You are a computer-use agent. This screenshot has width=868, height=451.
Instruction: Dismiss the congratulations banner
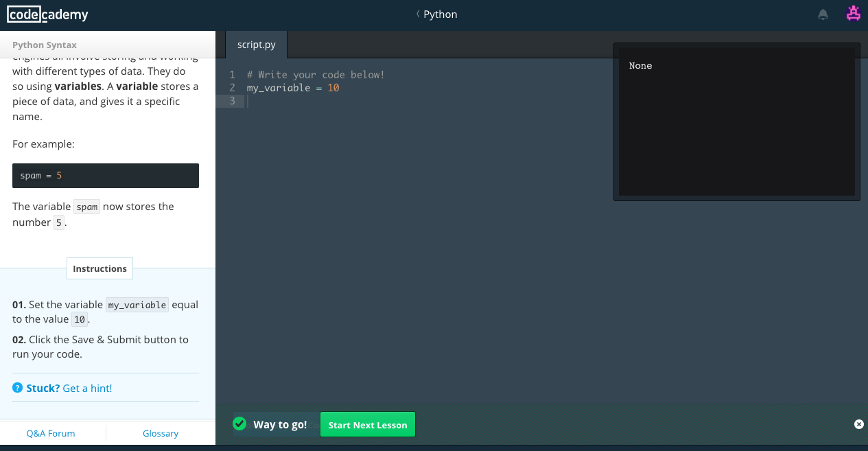coord(859,424)
